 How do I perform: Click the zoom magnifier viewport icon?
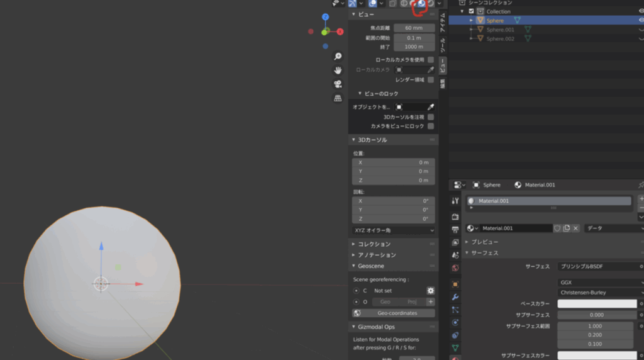[338, 56]
